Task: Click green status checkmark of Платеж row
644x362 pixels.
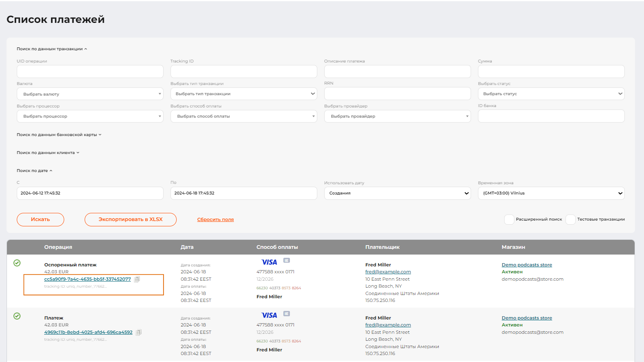Action: tap(17, 316)
